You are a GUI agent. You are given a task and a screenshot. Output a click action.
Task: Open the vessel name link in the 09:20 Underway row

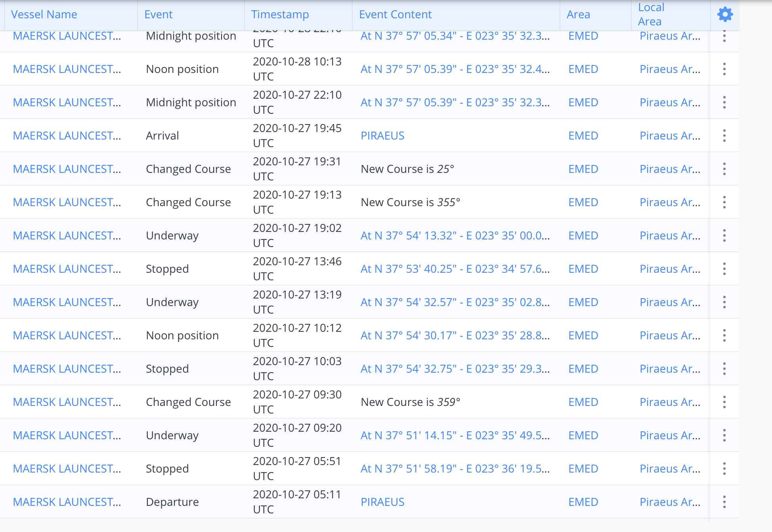[x=67, y=435]
